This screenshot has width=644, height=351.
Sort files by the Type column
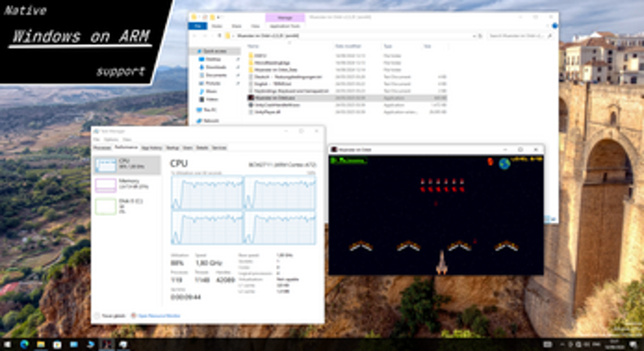[x=388, y=46]
